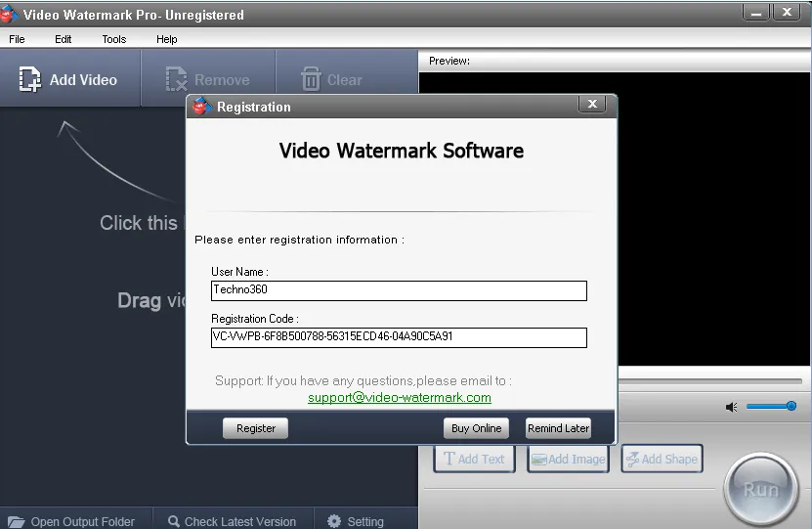Click the Add Image watermark button
This screenshot has width=812, height=529.
(x=568, y=459)
